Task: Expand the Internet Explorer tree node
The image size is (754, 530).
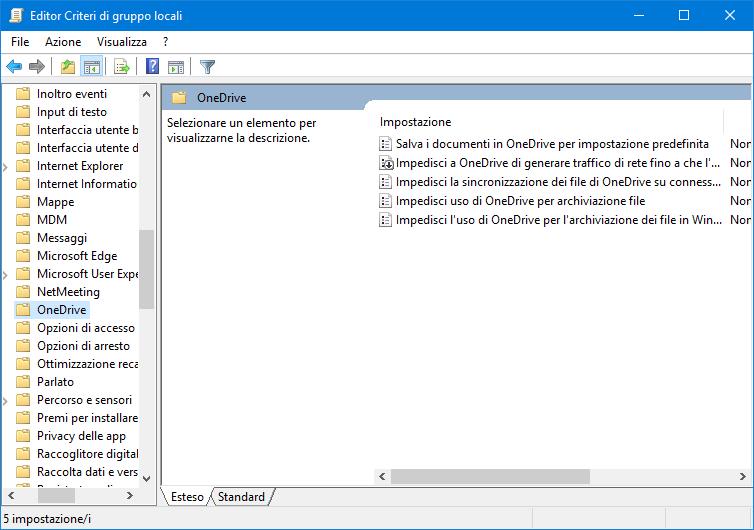Action: (x=6, y=166)
